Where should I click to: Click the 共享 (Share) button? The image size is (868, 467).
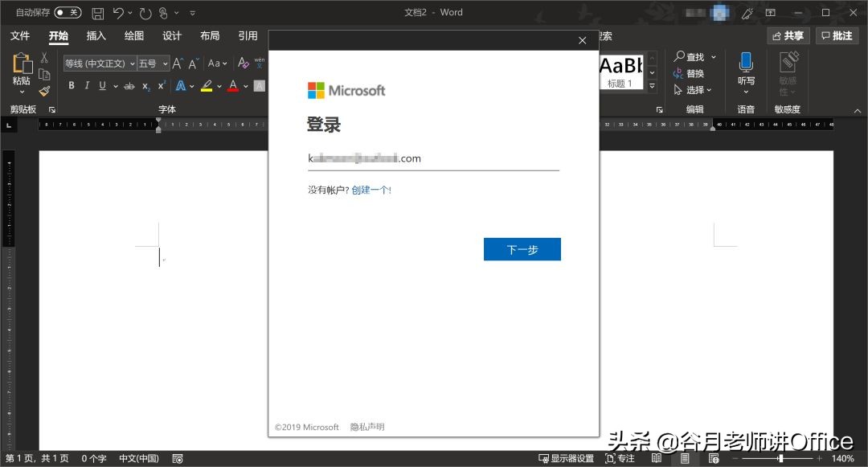click(788, 36)
